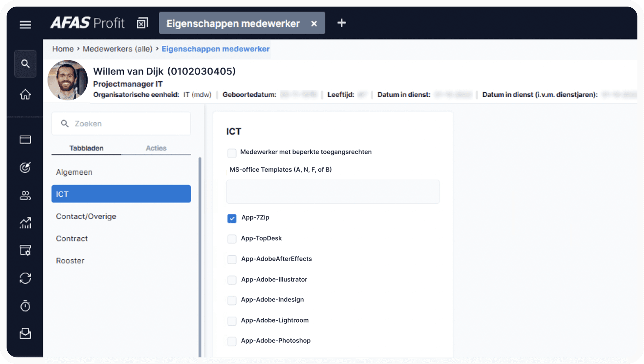Open the card icon in sidebar
The width and height of the screenshot is (644, 364).
click(25, 140)
